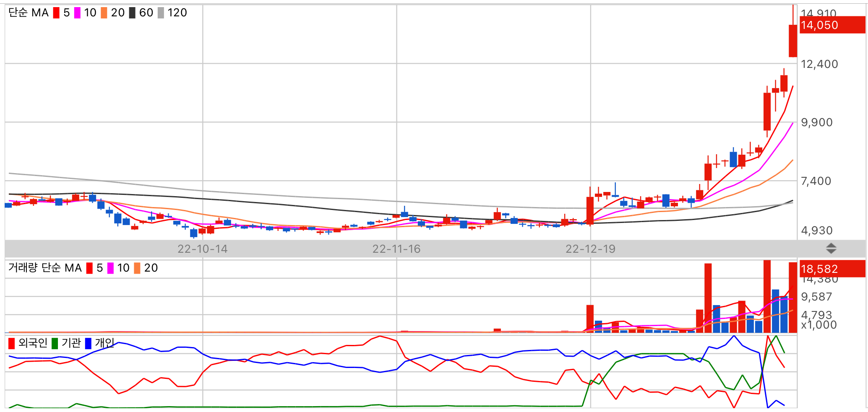Click the red 외국인 legend swatch
The image size is (868, 412).
11,344
